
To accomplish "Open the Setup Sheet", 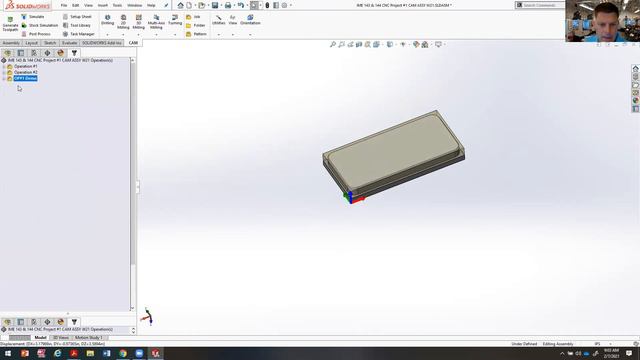I will click(x=77, y=17).
